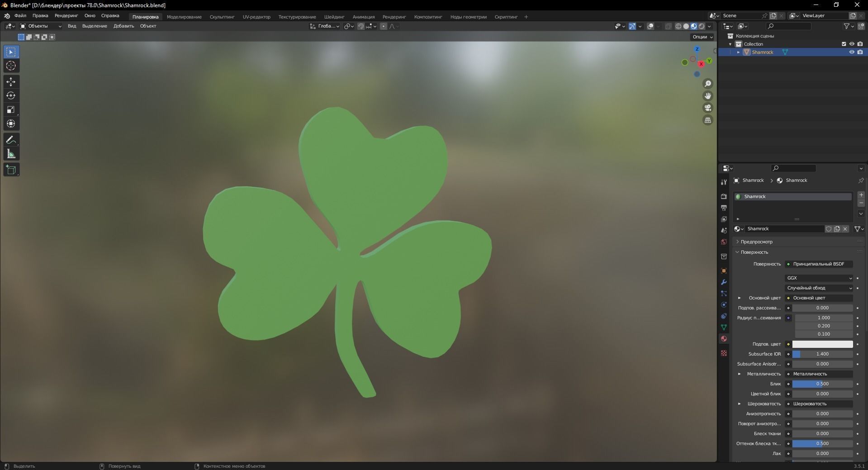Open the Правка menu
This screenshot has width=868, height=470.
click(40, 16)
